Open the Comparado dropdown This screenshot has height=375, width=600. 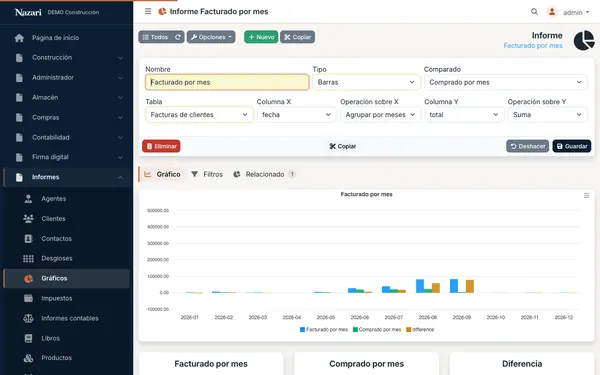pyautogui.click(x=505, y=82)
